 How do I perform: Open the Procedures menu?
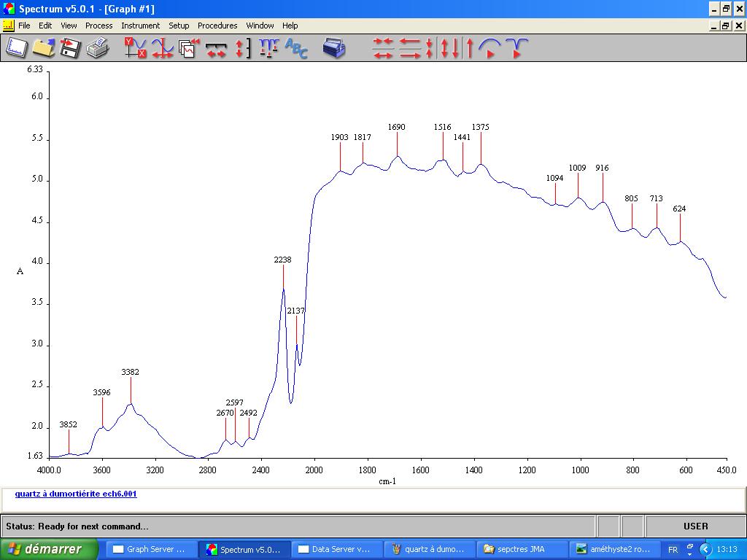tap(217, 26)
